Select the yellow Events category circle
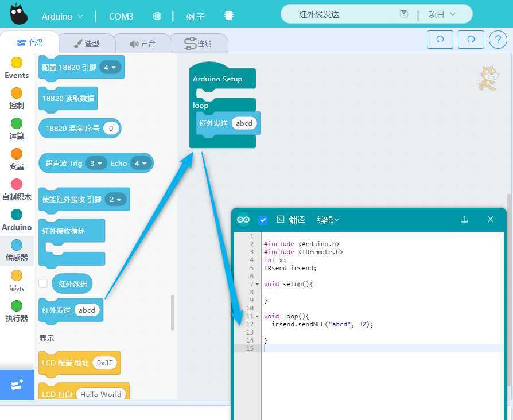 (x=17, y=63)
